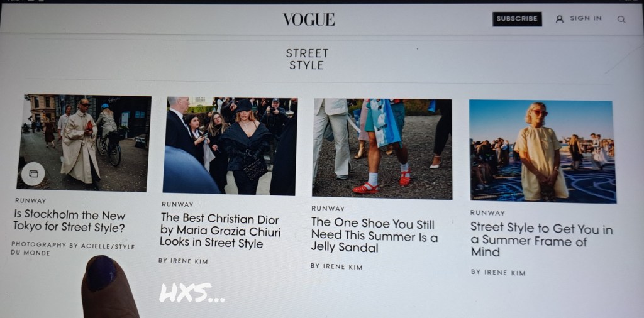This screenshot has width=644, height=318.
Task: Open the Street Style section heading
Action: pos(307,59)
